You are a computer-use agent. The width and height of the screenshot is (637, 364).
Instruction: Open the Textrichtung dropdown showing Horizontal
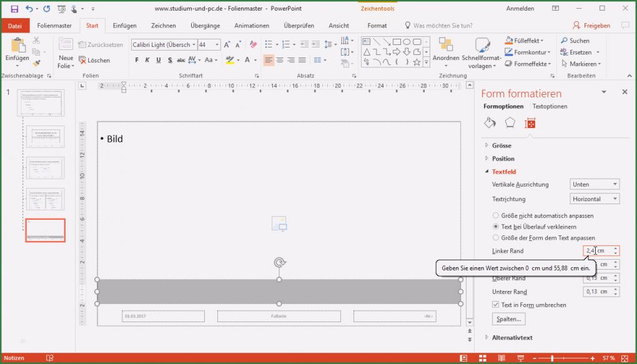594,199
